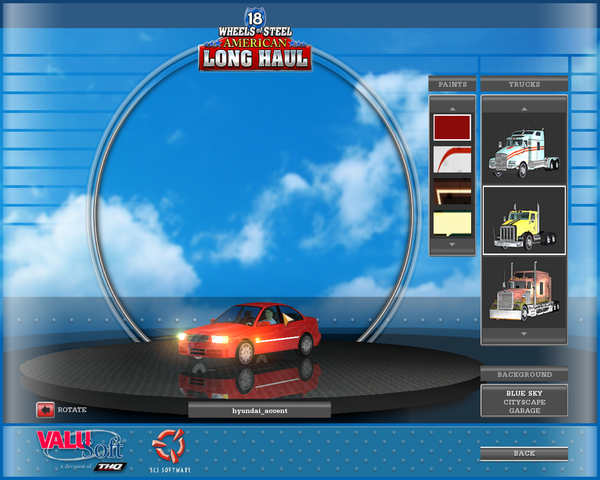Viewport: 600px width, 480px height.
Task: Choose the white paint with red curve
Action: [x=452, y=159]
